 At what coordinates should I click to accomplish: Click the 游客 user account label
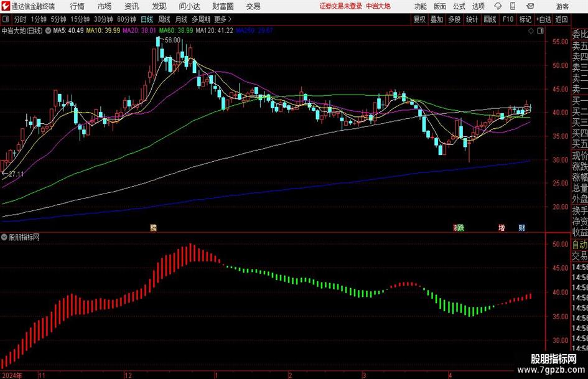[562, 6]
